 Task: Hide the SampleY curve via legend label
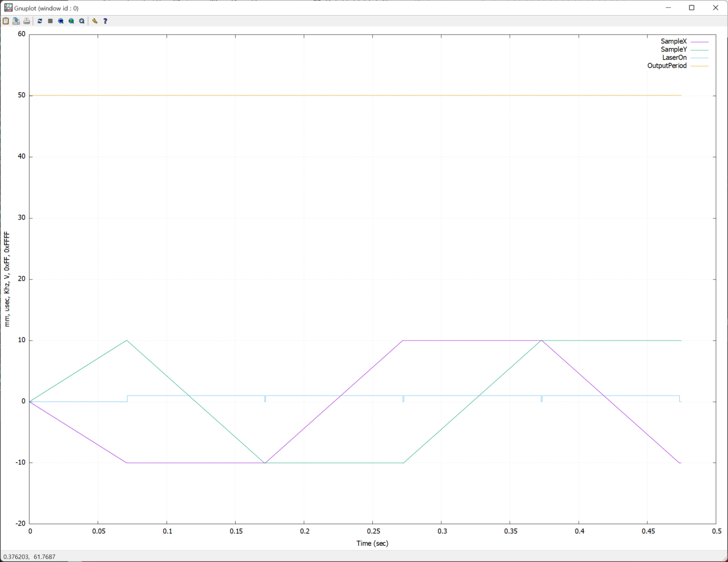[x=673, y=49]
